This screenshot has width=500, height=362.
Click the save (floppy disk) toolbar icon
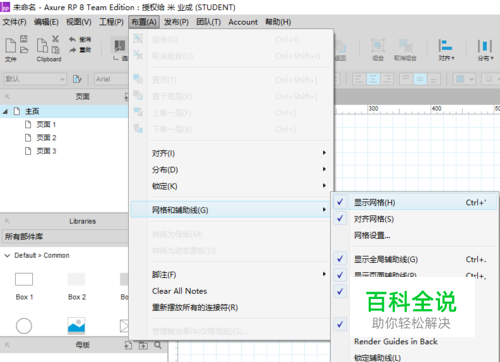(x=24, y=39)
